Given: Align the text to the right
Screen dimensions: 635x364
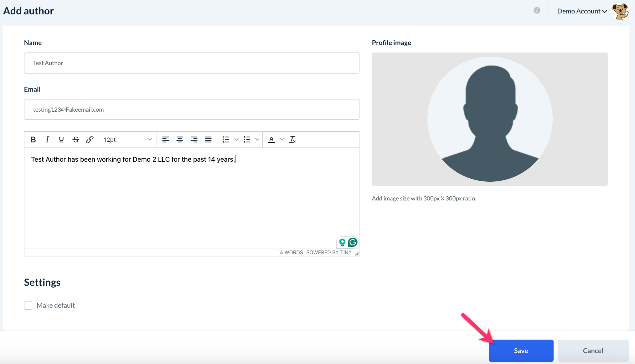Looking at the screenshot, I should pyautogui.click(x=194, y=139).
